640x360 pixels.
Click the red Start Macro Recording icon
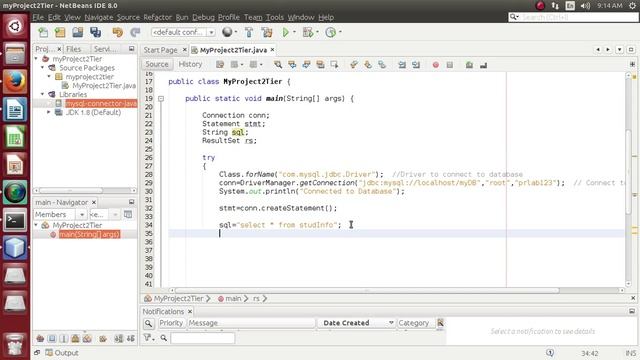click(x=436, y=65)
